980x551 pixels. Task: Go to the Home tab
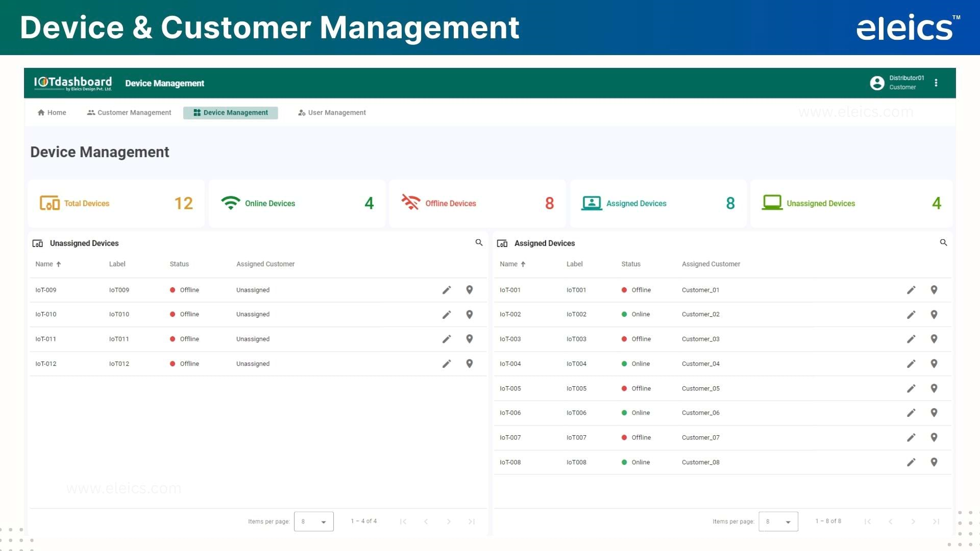(x=52, y=113)
